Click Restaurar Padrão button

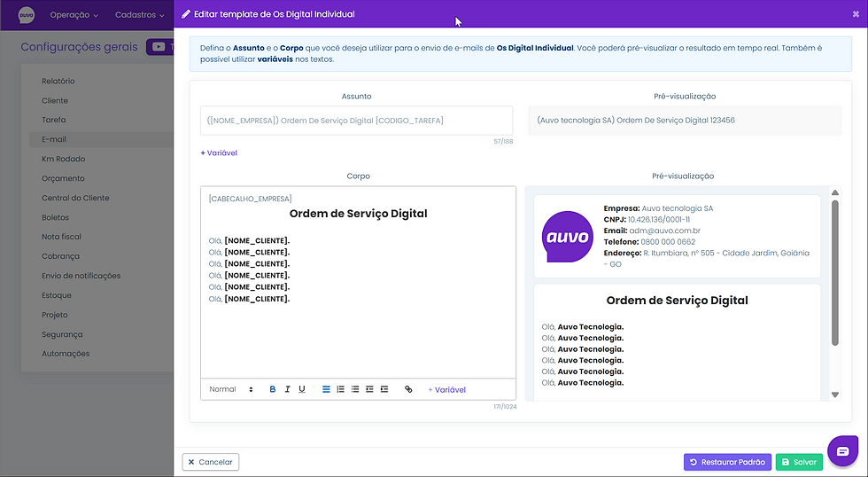(727, 462)
